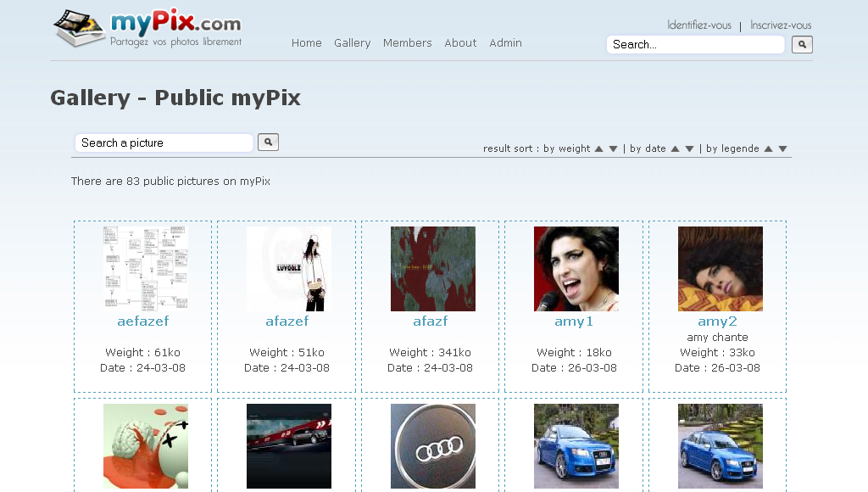Viewport: 868px width, 492px height.
Task: Click the header search magnifier button
Action: coord(802,44)
